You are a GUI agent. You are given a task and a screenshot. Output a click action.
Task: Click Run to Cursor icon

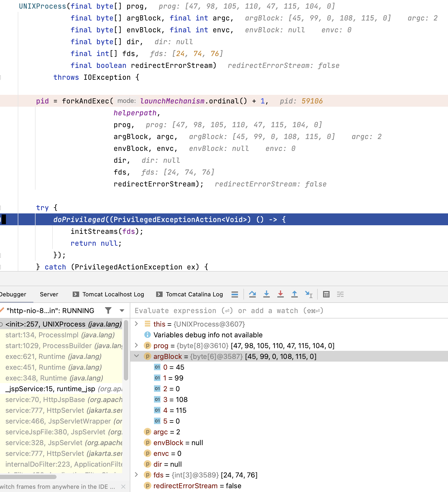[309, 294]
